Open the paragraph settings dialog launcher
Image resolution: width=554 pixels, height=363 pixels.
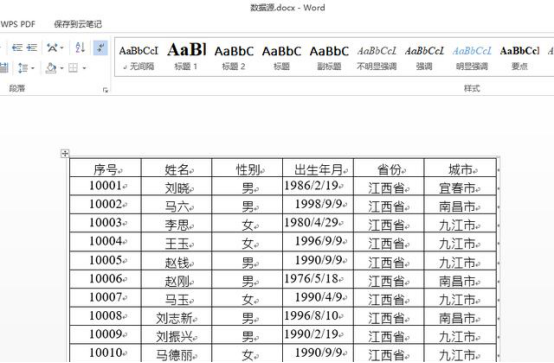click(105, 90)
